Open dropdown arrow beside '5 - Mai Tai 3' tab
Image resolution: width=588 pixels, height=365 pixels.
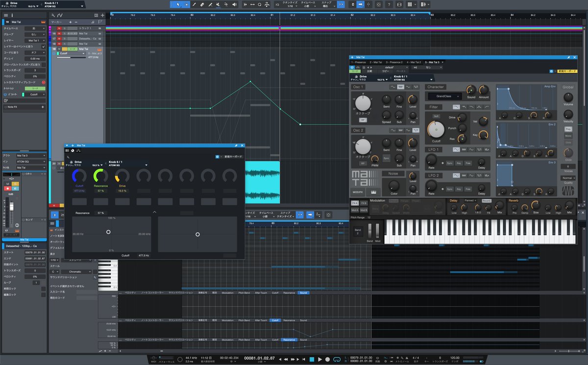442,62
